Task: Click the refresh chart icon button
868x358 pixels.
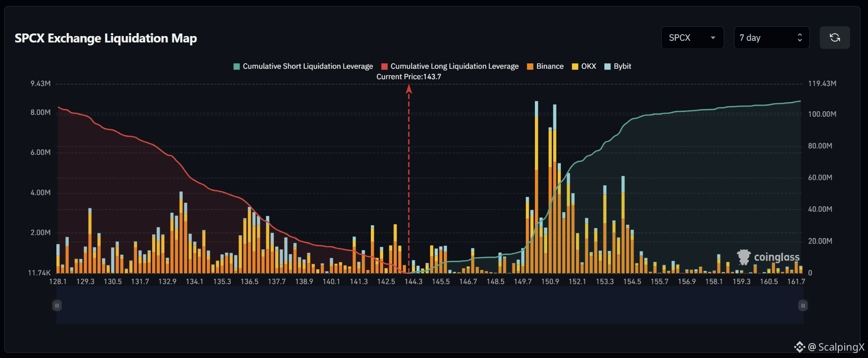Action: [x=835, y=38]
